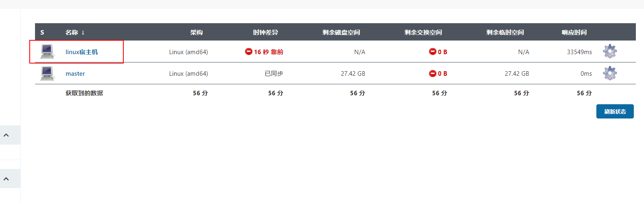This screenshot has width=644, height=204.
Task: Open gear settings for master node
Action: (x=610, y=73)
